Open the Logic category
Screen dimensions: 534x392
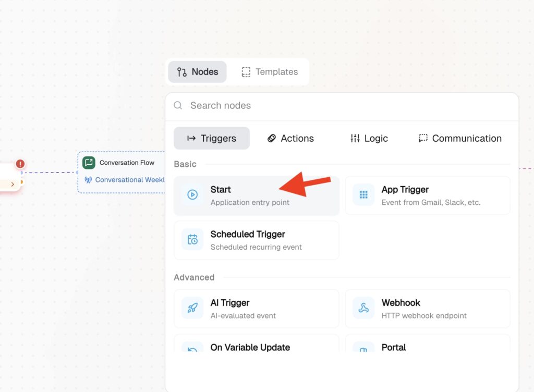[x=369, y=138]
